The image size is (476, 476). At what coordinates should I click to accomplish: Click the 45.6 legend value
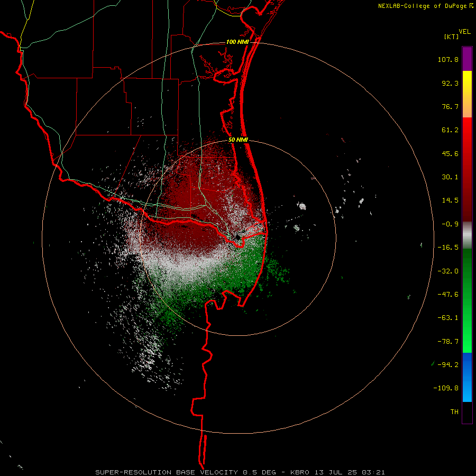[x=450, y=153]
